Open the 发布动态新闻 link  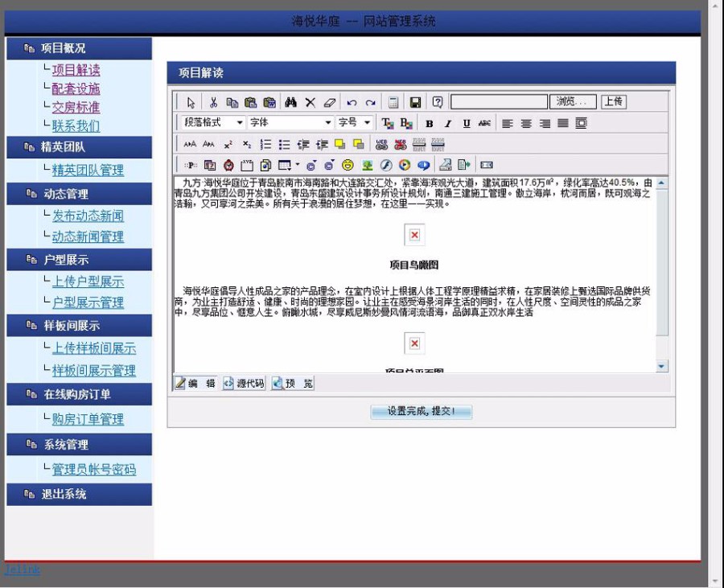click(x=88, y=216)
